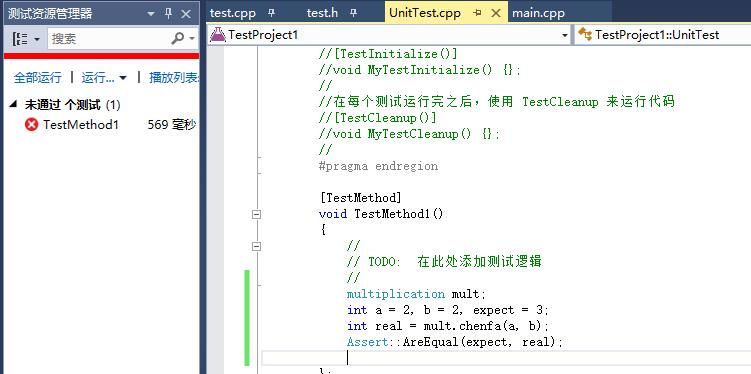Click the int real = mult.chenfa(a, b) line
This screenshot has width=751, height=374.
(x=447, y=326)
